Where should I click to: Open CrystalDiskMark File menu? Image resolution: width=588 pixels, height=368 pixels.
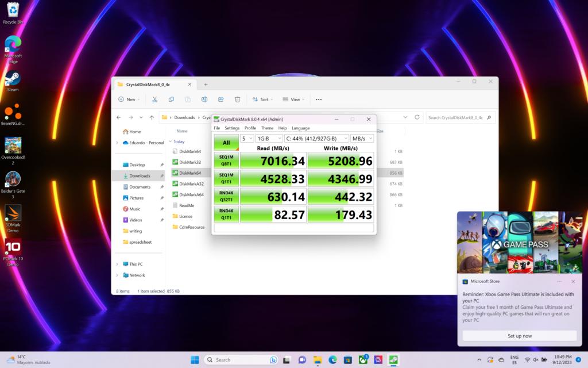coord(216,128)
